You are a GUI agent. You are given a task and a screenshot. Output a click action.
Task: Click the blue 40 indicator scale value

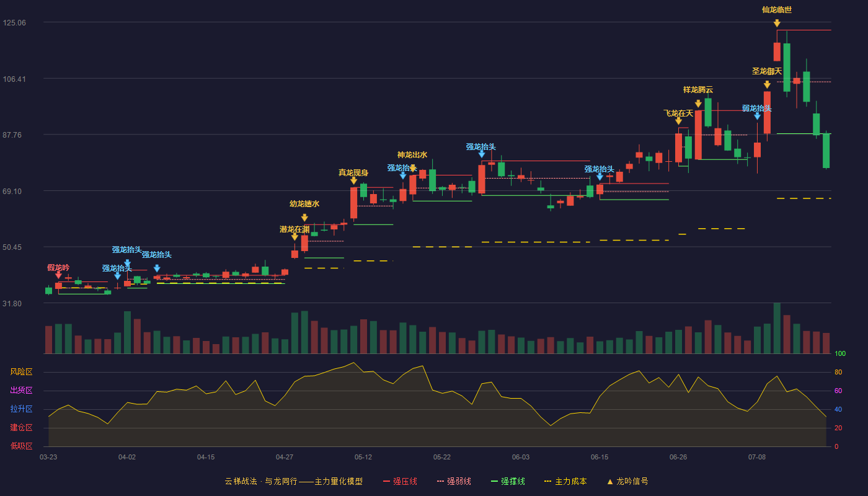(838, 410)
